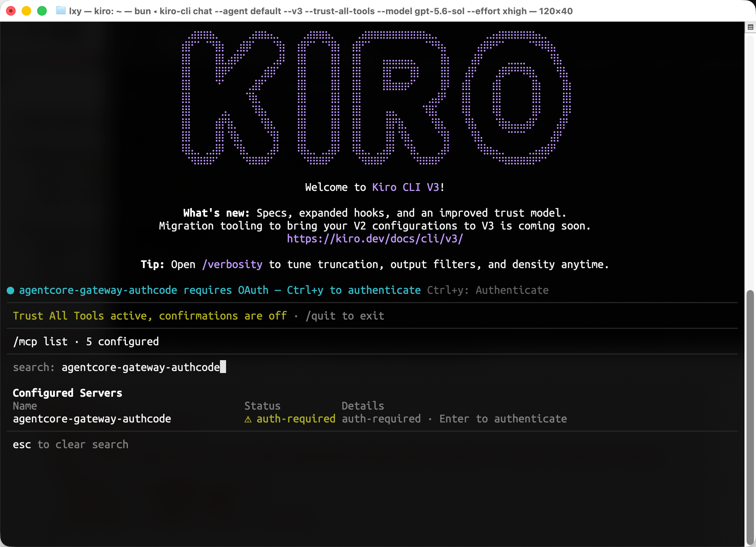Image resolution: width=756 pixels, height=547 pixels.
Task: Click the folder icon in the title bar
Action: [61, 11]
